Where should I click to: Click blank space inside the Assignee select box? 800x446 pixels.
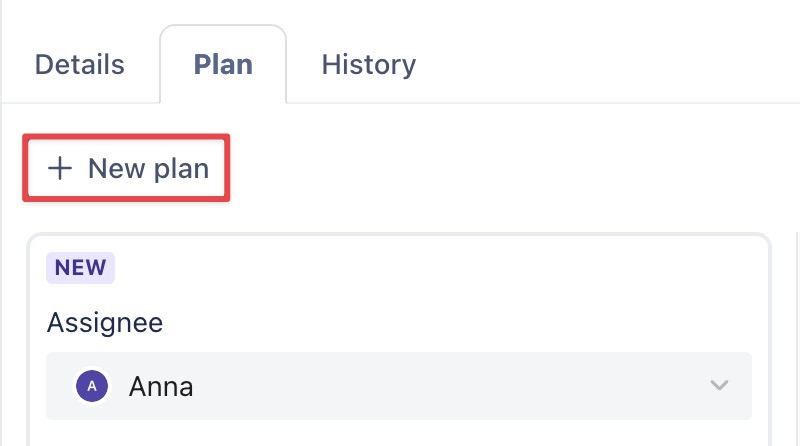(450, 386)
